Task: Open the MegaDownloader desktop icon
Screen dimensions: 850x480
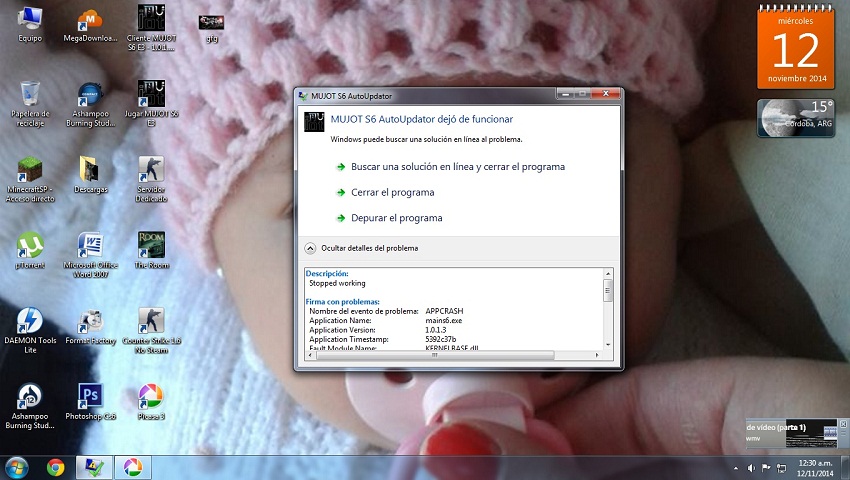Action: [91, 20]
